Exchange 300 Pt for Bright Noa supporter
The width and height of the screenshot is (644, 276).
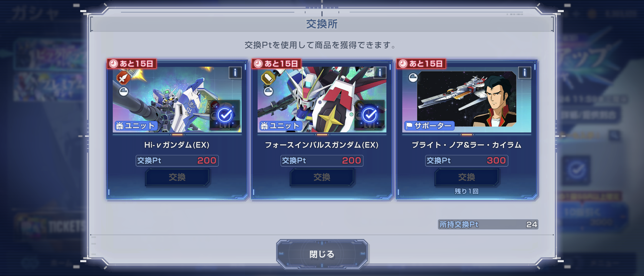pos(467,177)
